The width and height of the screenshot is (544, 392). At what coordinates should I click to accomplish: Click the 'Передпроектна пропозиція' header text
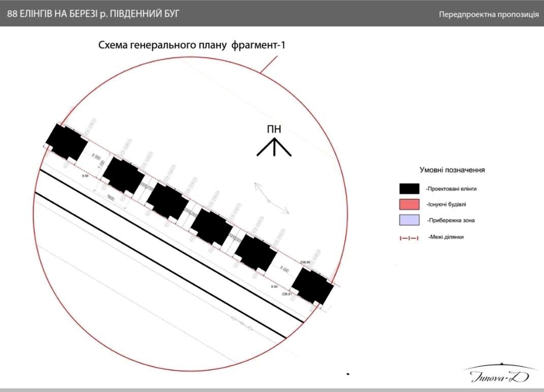(x=489, y=14)
